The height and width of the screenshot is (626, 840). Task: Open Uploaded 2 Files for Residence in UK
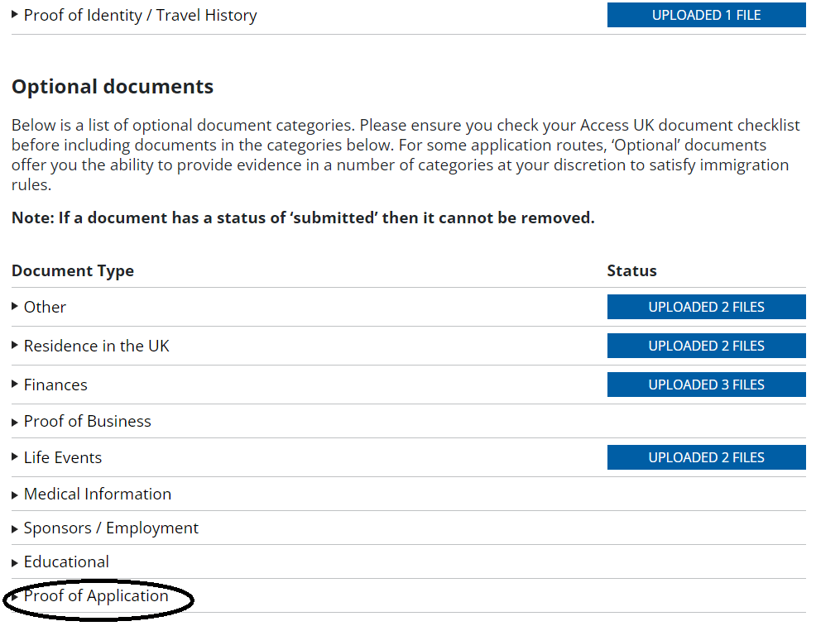(x=706, y=346)
